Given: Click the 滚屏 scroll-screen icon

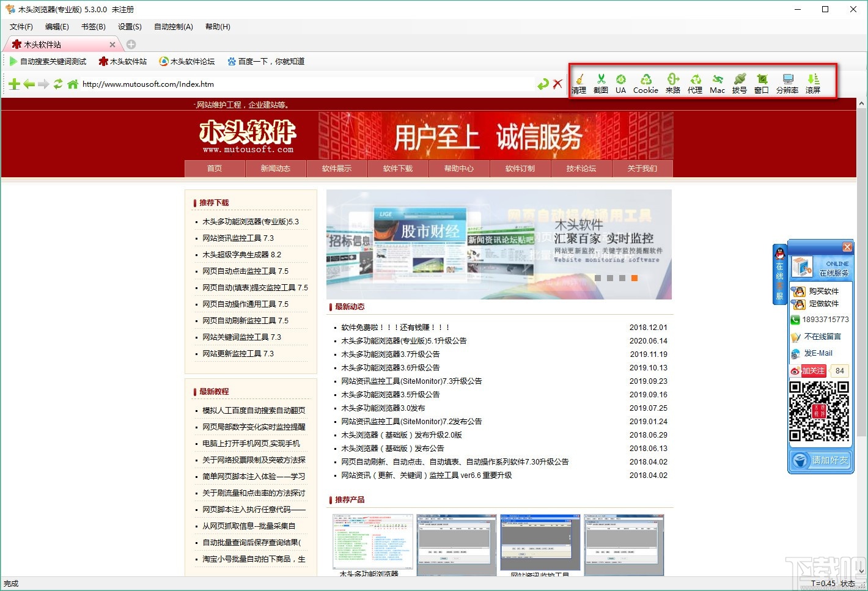Looking at the screenshot, I should coord(813,83).
